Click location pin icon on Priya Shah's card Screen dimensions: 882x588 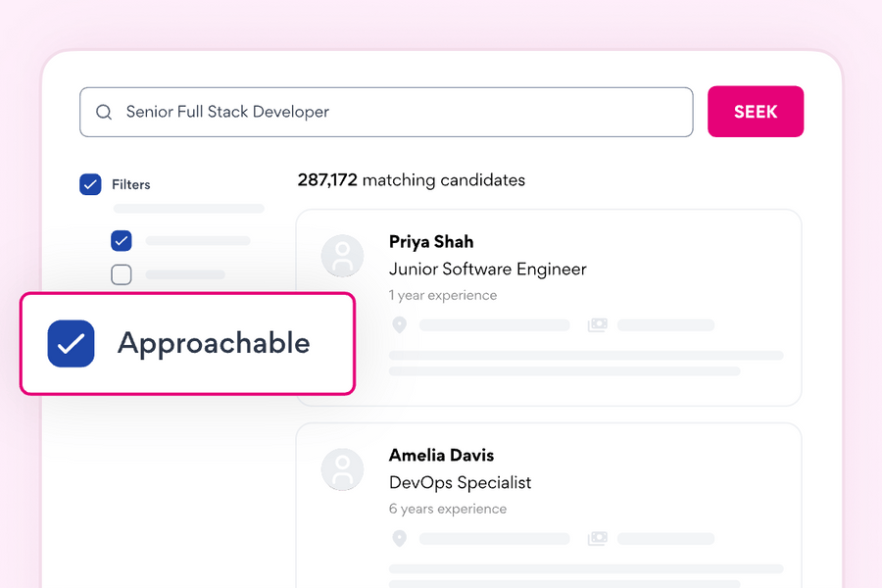coord(399,325)
